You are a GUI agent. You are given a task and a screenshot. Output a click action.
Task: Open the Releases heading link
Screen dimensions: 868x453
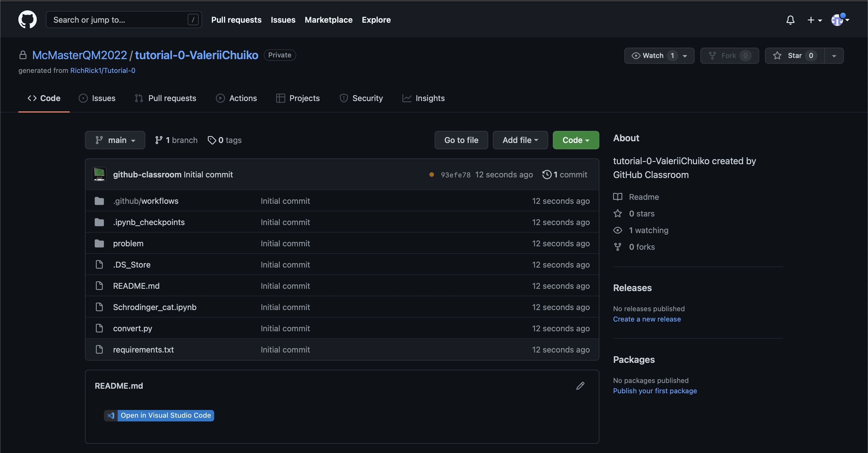(x=632, y=288)
